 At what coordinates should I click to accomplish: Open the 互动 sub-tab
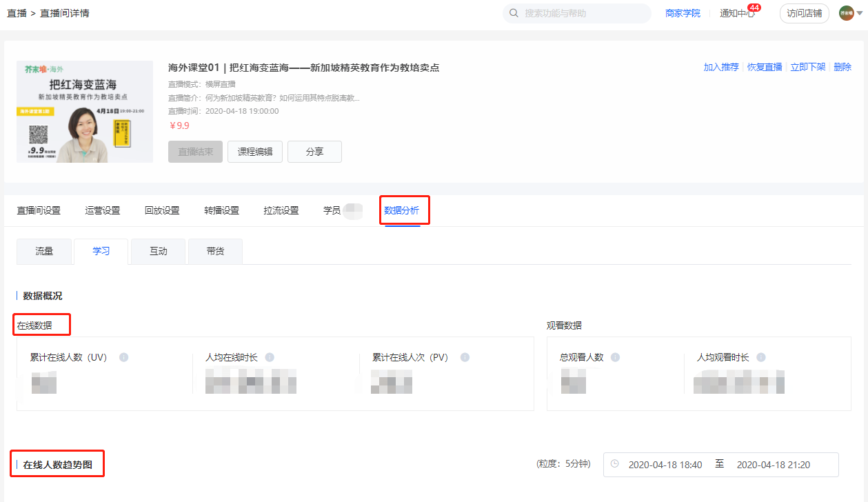click(159, 252)
